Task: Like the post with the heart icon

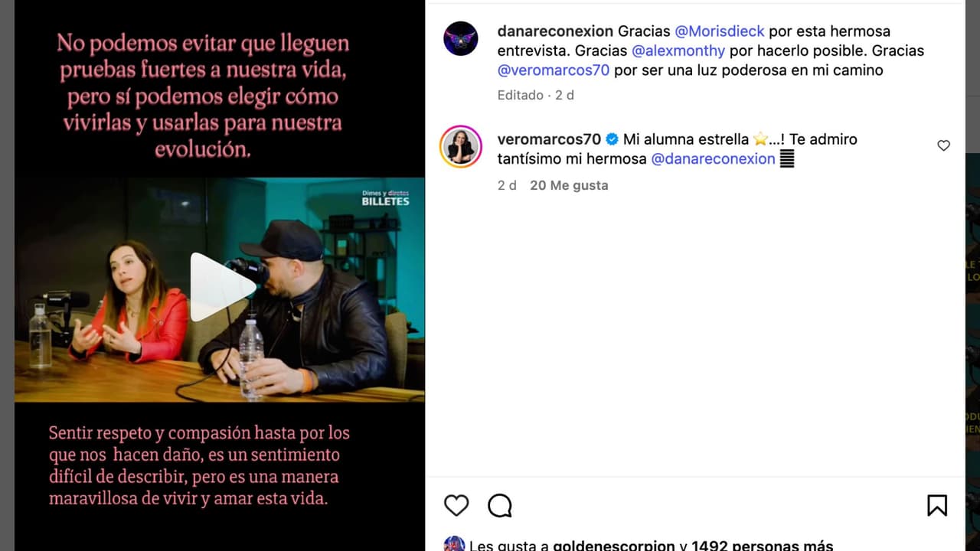Action: [x=456, y=505]
